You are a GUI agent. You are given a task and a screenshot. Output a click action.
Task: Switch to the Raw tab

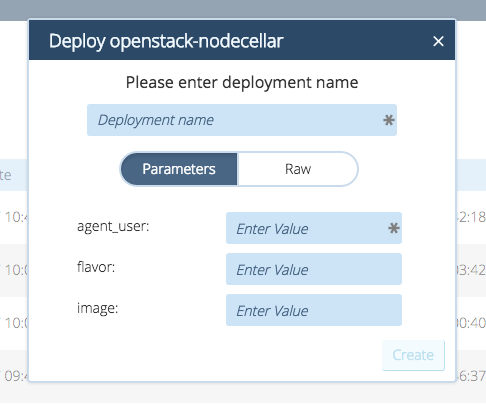[x=298, y=169]
